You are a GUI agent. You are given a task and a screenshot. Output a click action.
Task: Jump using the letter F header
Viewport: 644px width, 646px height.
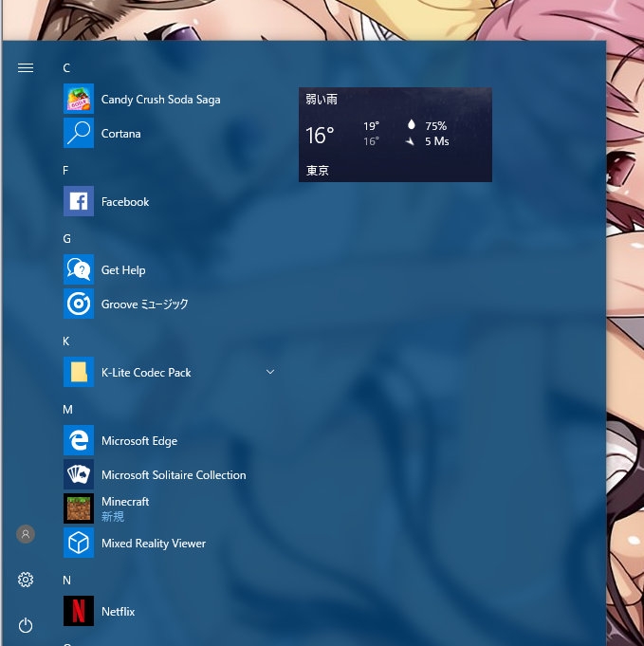coord(65,171)
